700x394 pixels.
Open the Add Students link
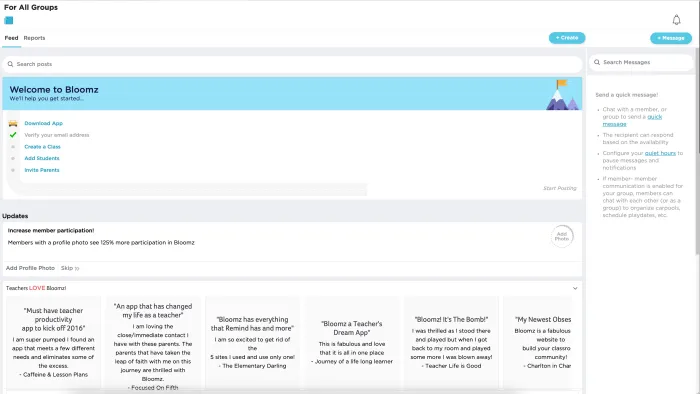coord(42,158)
